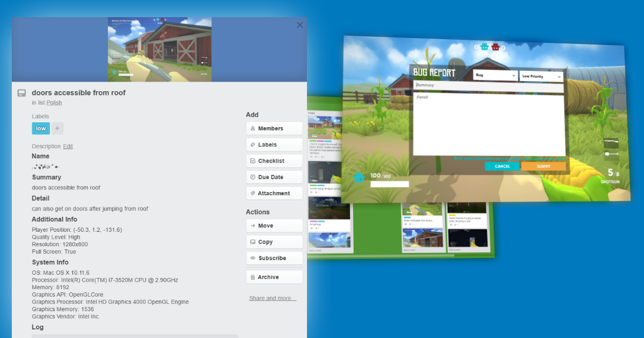Click the Due Date clock icon
The height and width of the screenshot is (338, 644).
(253, 177)
